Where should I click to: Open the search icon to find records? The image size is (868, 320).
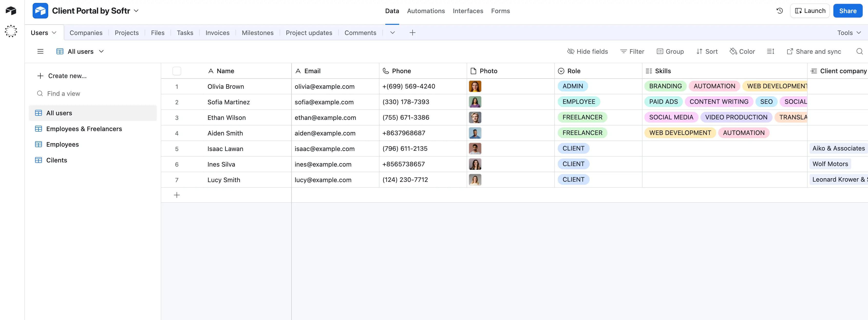(859, 52)
